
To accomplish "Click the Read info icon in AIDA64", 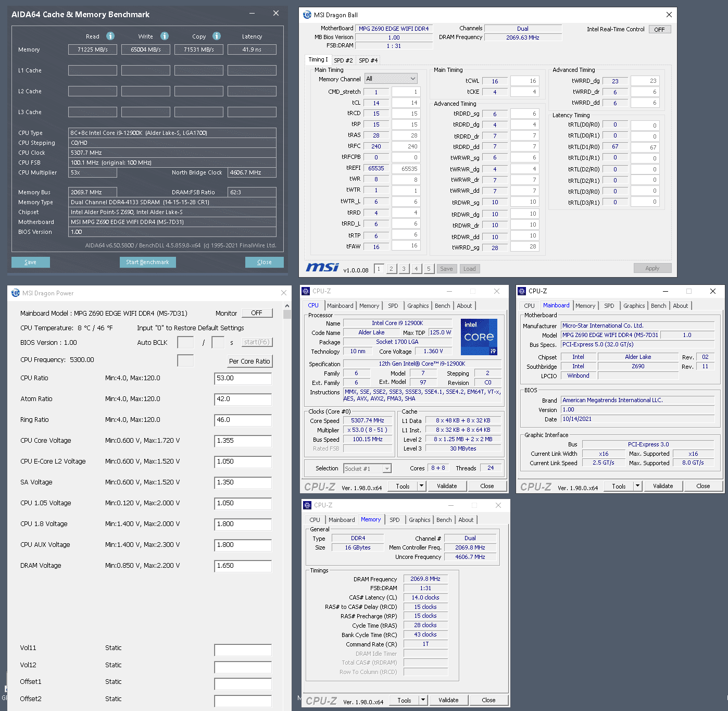I will pyautogui.click(x=110, y=36).
